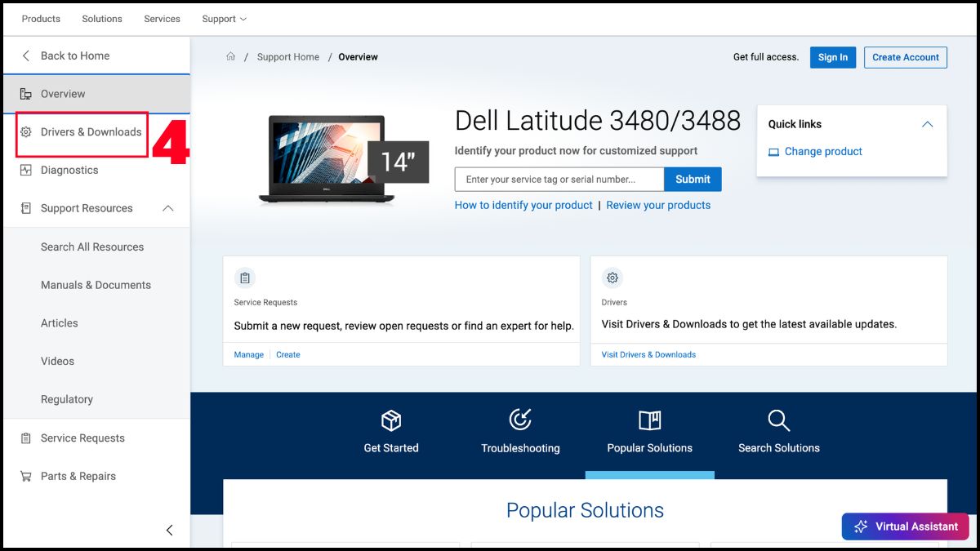Open Drivers & Downloads in sidebar
The image size is (980, 551).
pyautogui.click(x=91, y=132)
